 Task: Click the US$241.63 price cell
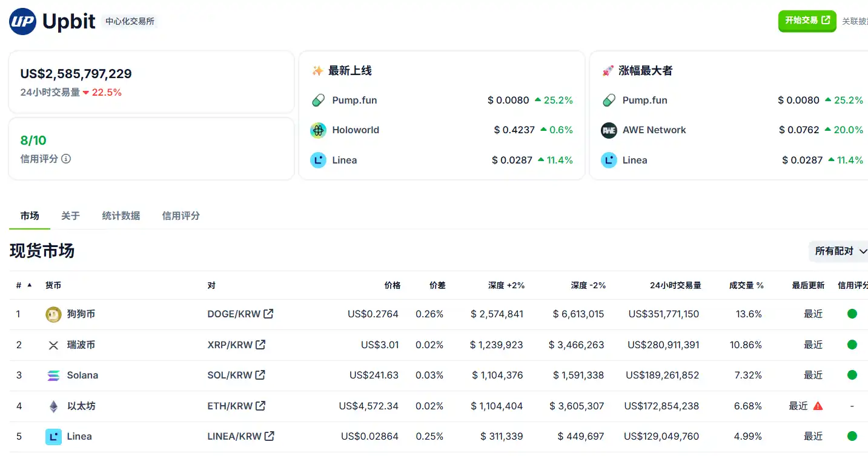(x=374, y=375)
